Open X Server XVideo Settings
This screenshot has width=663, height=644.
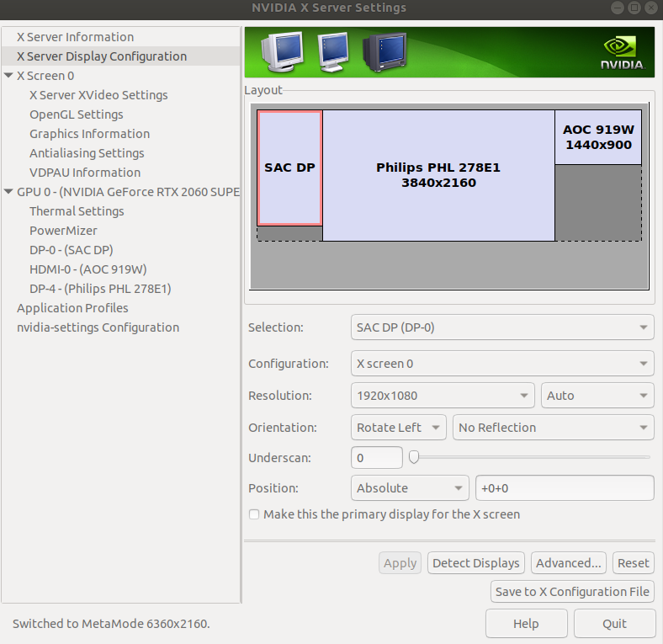pyautogui.click(x=98, y=95)
